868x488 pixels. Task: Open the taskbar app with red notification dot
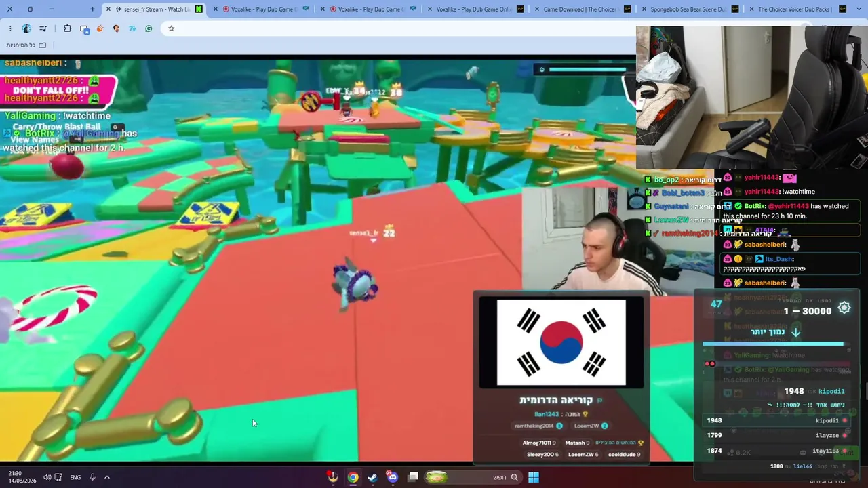pos(332,477)
